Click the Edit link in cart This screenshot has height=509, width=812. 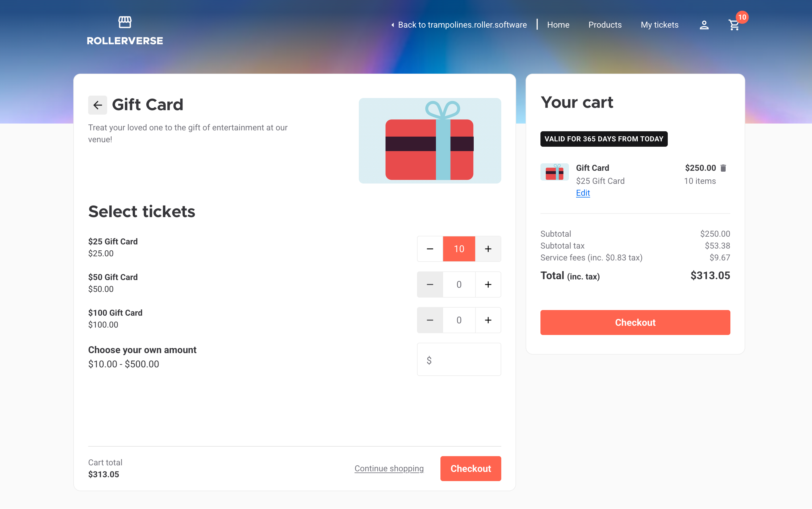[x=583, y=193]
